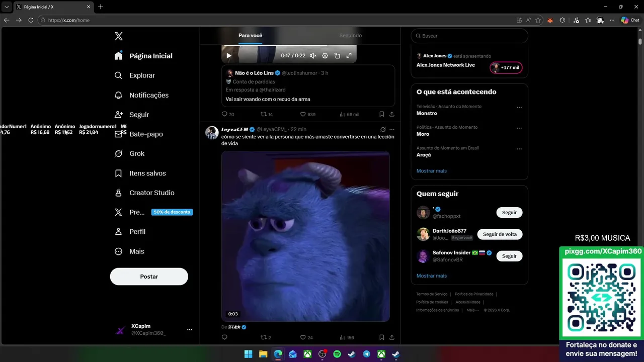Open Termos de Serviço link
Screen dimensions: 644x362
coord(432,294)
